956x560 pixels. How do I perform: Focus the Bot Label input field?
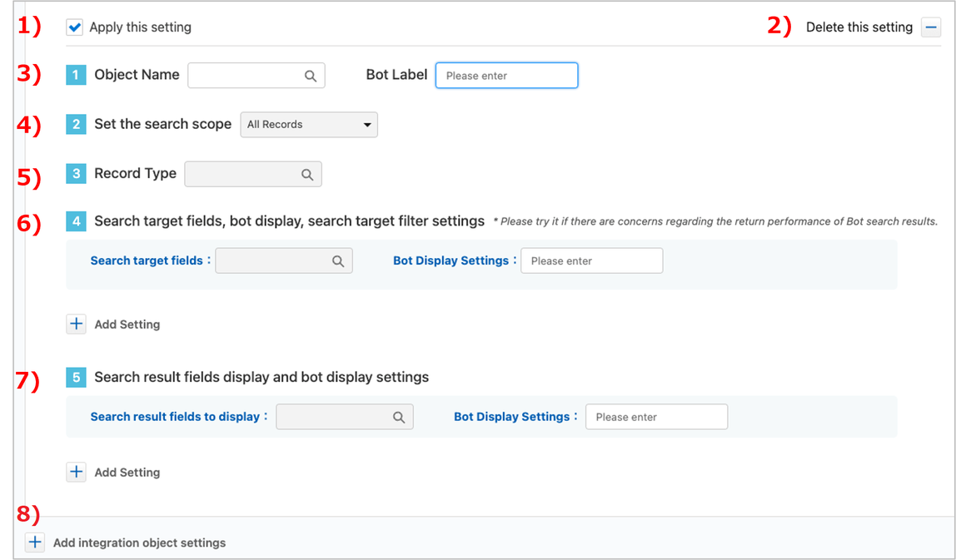pos(506,76)
